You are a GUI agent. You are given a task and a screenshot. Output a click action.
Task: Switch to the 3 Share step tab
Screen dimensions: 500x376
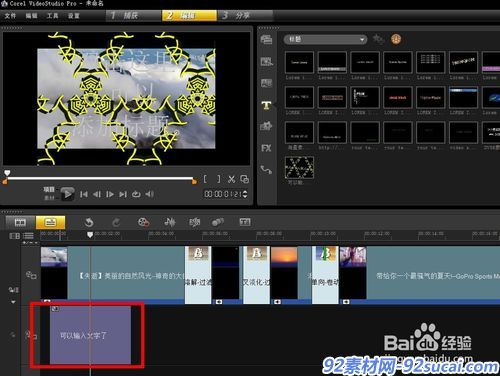[245, 15]
